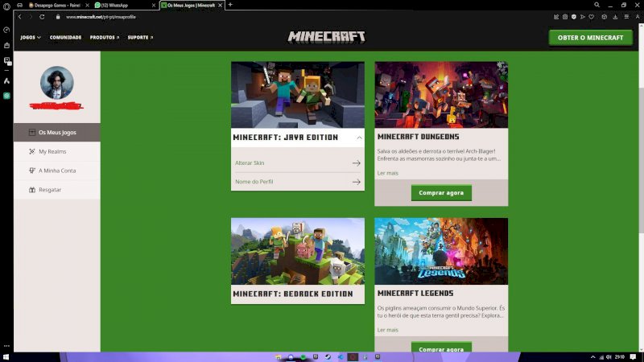This screenshot has height=362, width=644.
Task: Click Ler mais under Minecraft Legends
Action: coord(387,330)
